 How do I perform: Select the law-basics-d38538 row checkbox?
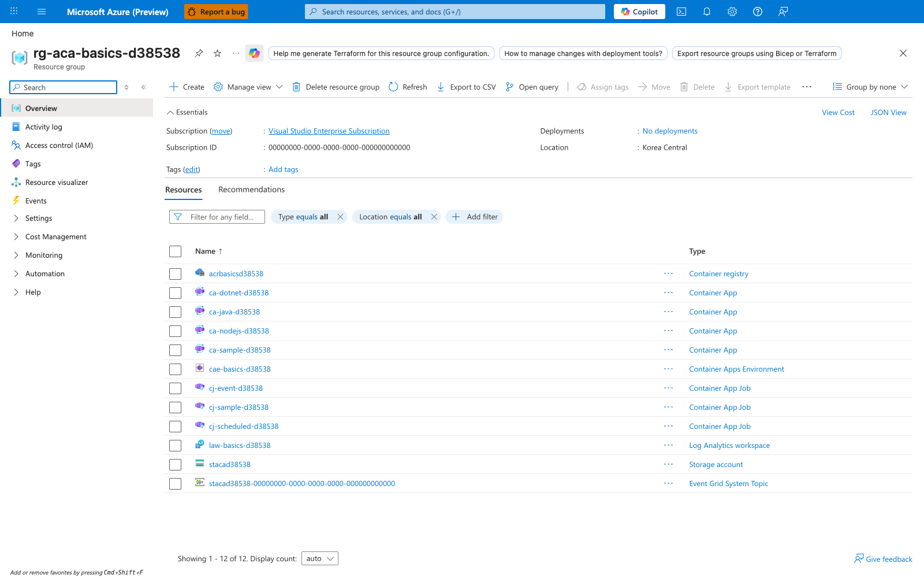[175, 446]
